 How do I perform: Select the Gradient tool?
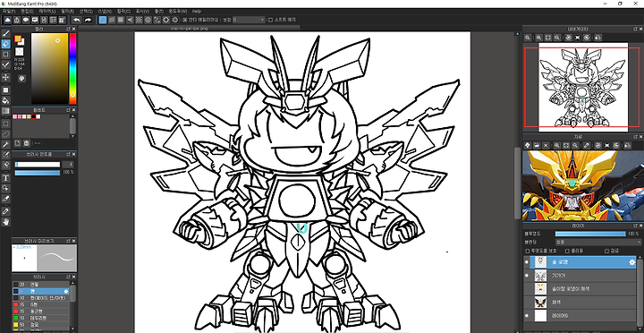(5, 111)
